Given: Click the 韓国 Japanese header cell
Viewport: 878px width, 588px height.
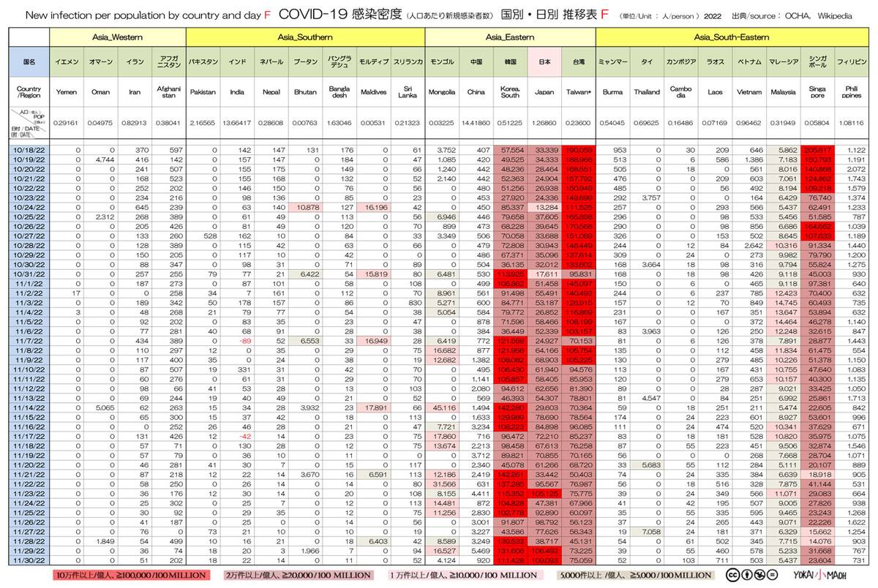Looking at the screenshot, I should pos(510,64).
